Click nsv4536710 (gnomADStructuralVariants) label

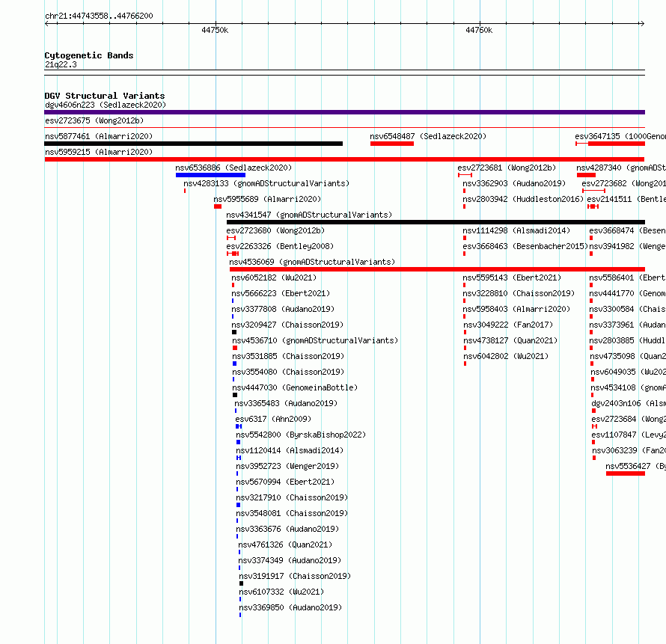tap(315, 340)
